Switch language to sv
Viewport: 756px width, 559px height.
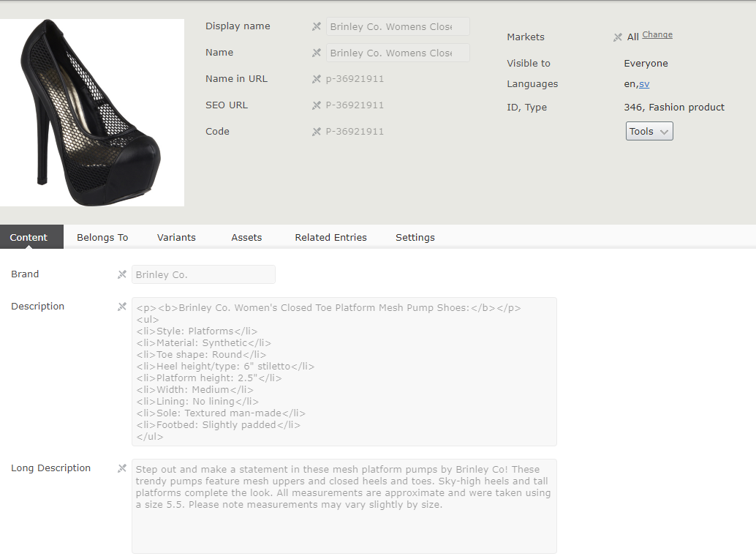644,84
